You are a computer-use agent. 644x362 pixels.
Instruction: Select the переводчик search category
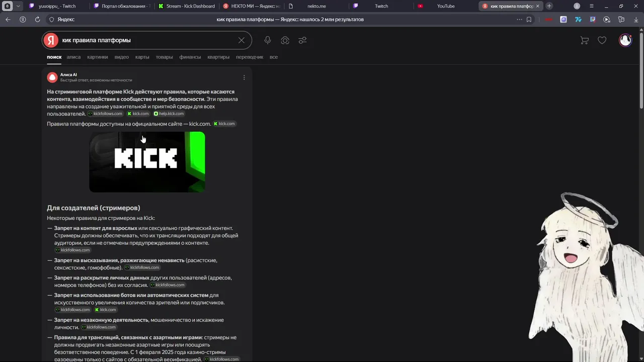click(250, 57)
